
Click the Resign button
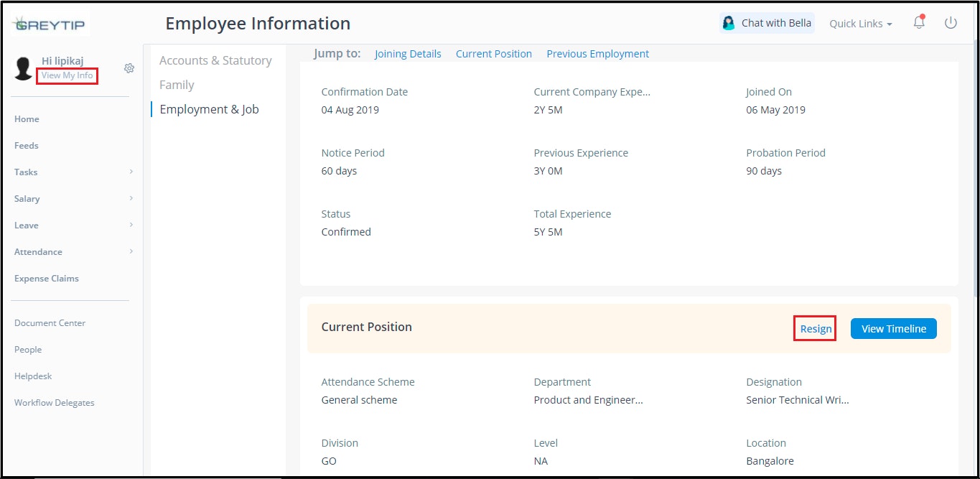coord(815,328)
